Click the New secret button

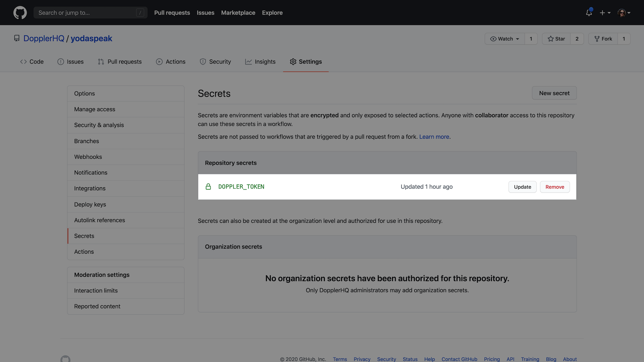pos(554,93)
